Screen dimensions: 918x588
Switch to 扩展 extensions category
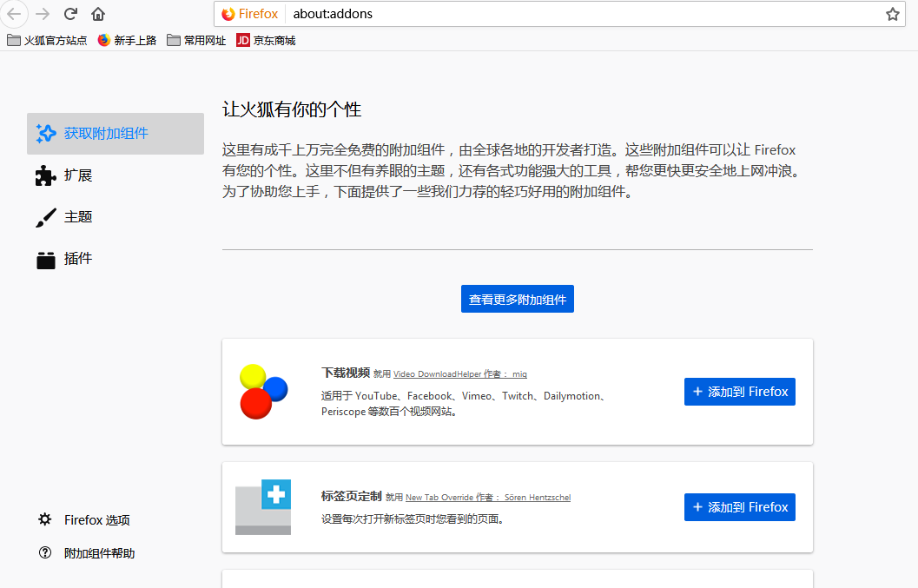[x=116, y=175]
